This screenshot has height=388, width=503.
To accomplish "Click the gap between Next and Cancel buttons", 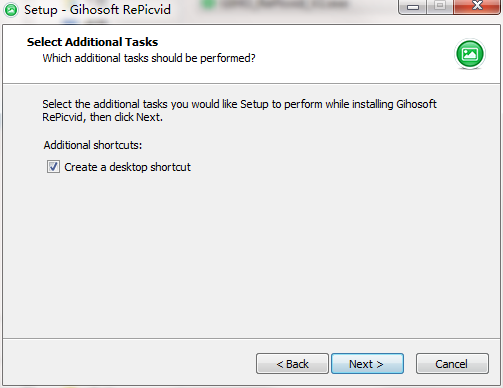I will point(410,364).
